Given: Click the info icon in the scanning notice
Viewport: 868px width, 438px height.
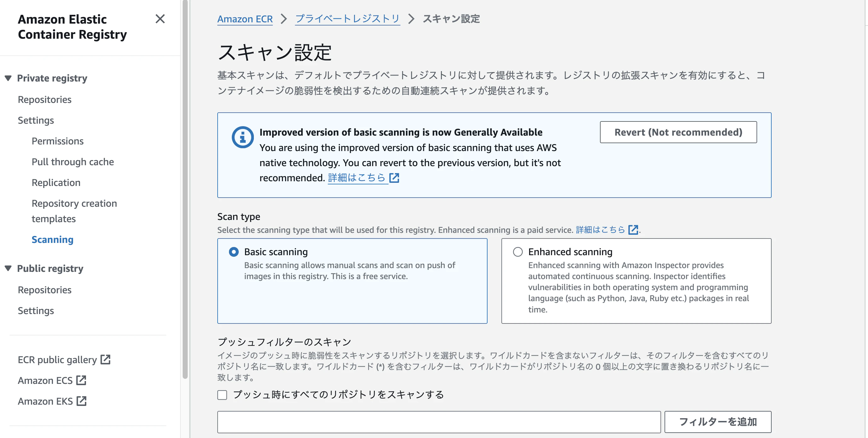Looking at the screenshot, I should pos(243,137).
